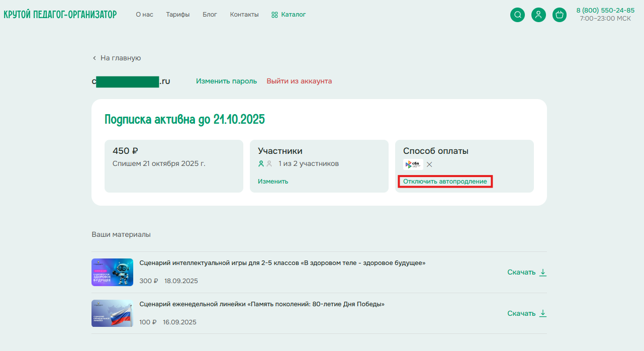The width and height of the screenshot is (644, 351).
Task: Remove the СБП payment method via X
Action: coord(429,164)
